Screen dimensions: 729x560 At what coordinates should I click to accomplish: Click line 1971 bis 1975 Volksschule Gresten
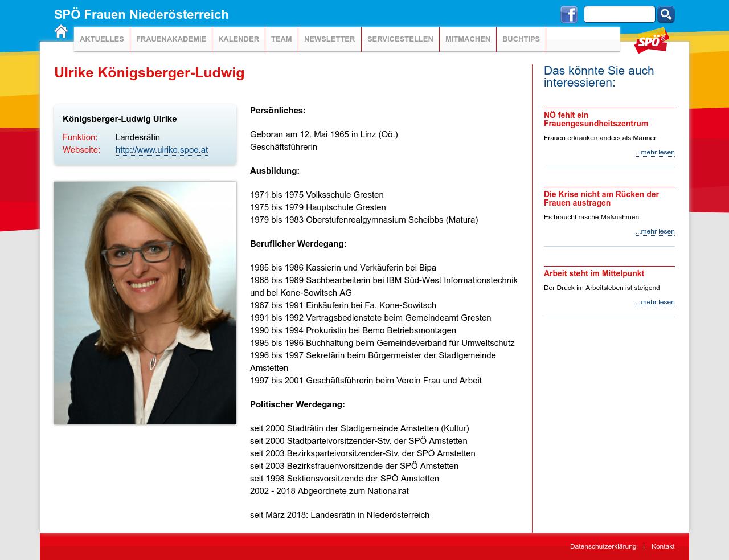[x=317, y=195]
